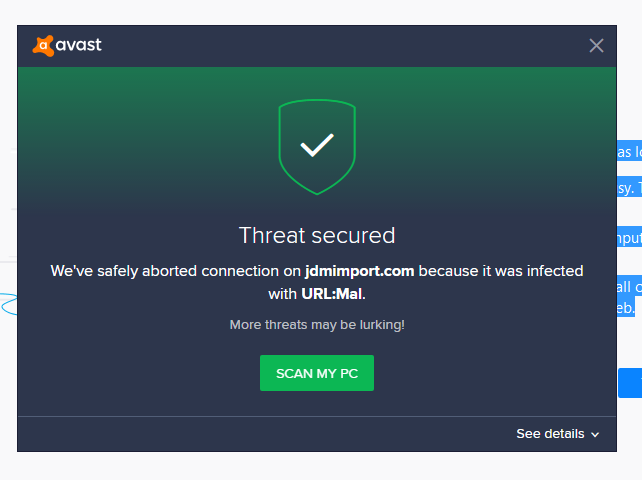Click the green shield outline icon
This screenshot has width=642, height=480.
point(317,147)
